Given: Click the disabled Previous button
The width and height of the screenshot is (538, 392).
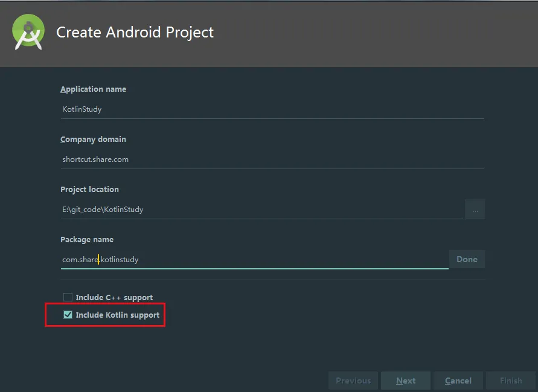Looking at the screenshot, I should coord(353,381).
